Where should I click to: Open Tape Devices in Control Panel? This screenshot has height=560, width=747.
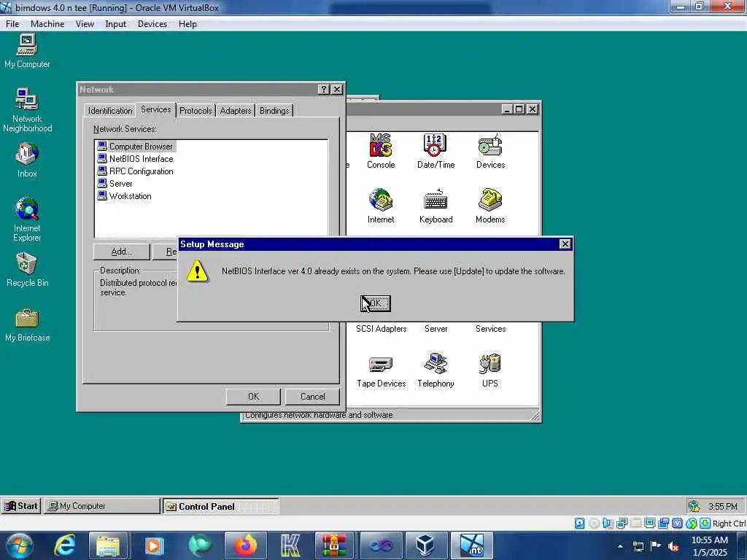(x=381, y=370)
